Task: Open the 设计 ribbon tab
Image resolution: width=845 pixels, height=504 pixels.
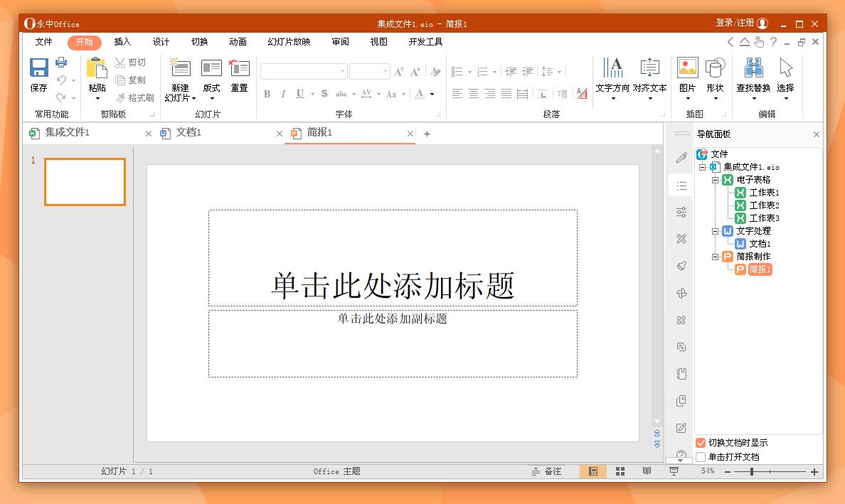Action: coord(161,42)
